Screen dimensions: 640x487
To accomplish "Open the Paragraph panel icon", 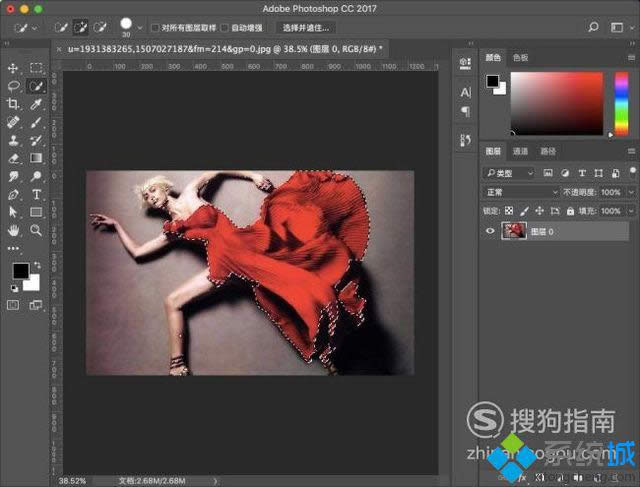I will (x=465, y=111).
